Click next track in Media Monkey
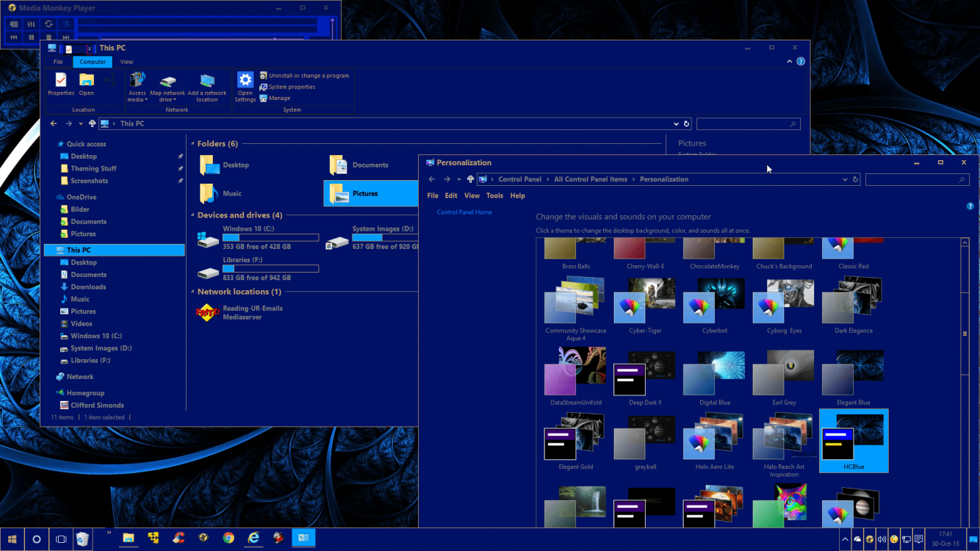The width and height of the screenshot is (980, 551). [x=66, y=37]
